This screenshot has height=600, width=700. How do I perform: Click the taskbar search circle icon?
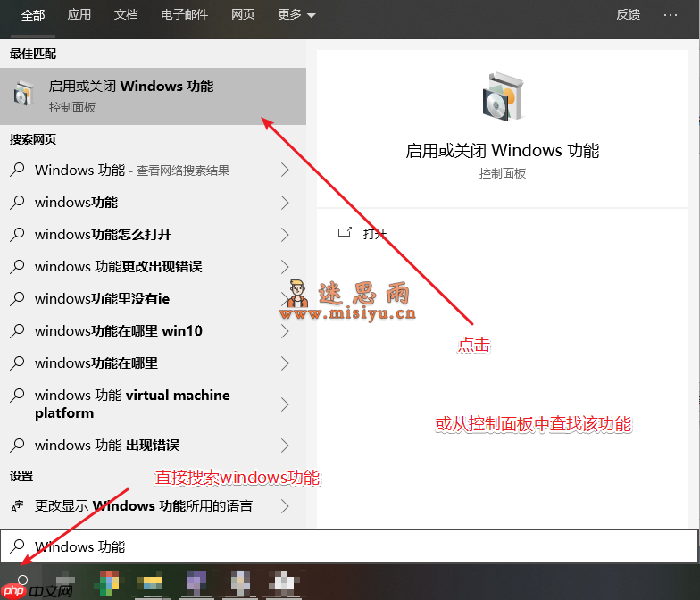pos(23,579)
